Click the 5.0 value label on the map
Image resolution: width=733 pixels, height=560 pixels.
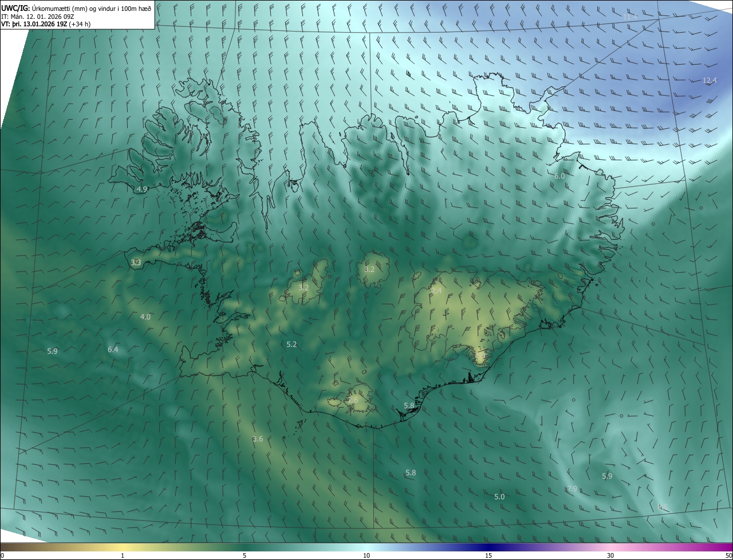click(499, 496)
